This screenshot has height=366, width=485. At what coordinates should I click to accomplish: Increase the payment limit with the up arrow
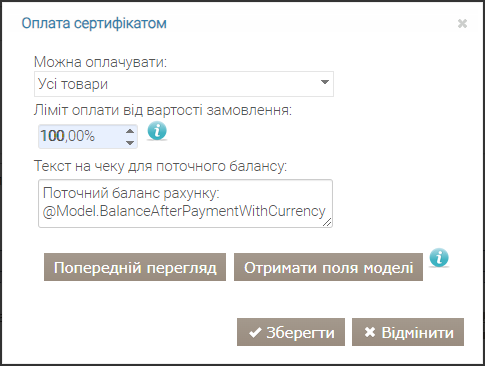(x=130, y=131)
